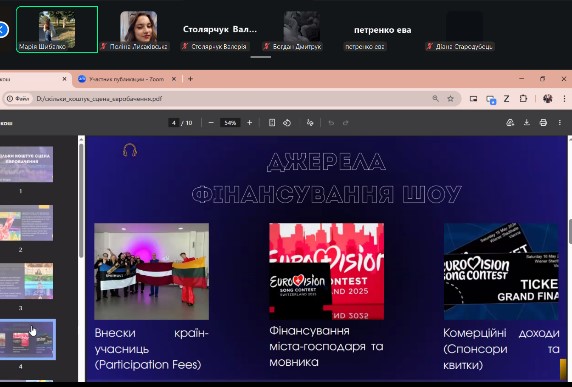
Task: Open the Chrome extensions puzzle icon
Action: pos(523,98)
